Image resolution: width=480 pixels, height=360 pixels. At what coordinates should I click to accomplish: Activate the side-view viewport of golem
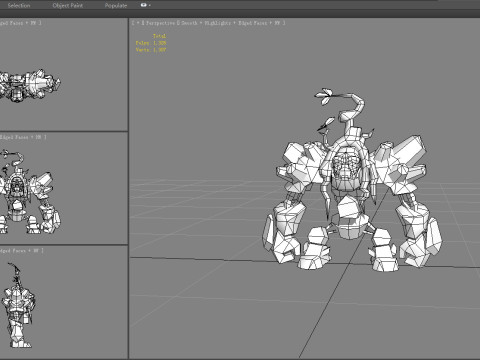[x=63, y=302]
